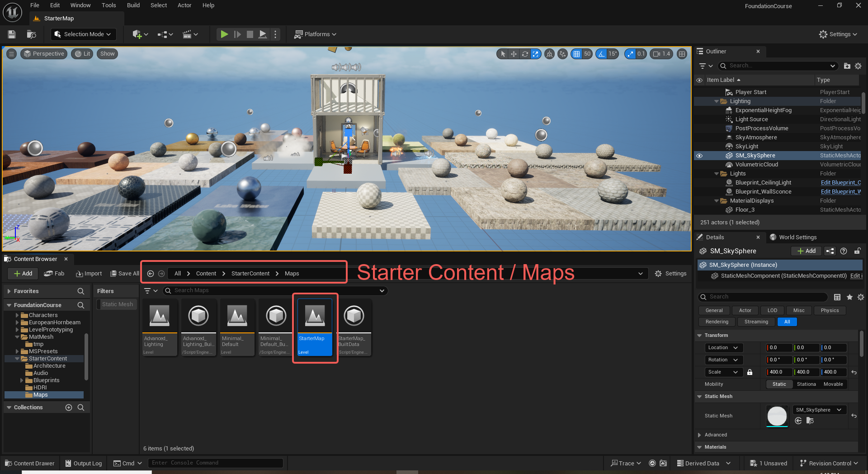Choose the Translate gizmo tool
This screenshot has width=868, height=474.
pos(514,54)
